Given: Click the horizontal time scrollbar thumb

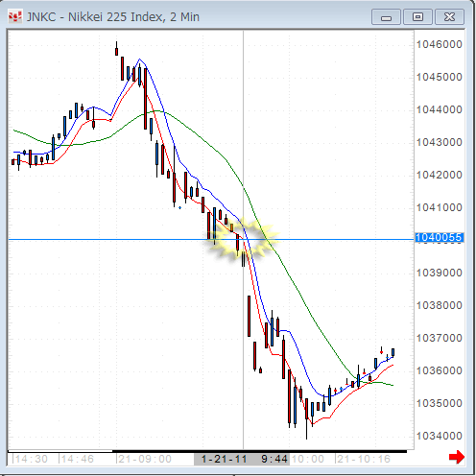Looking at the screenshot, I should click(259, 451).
